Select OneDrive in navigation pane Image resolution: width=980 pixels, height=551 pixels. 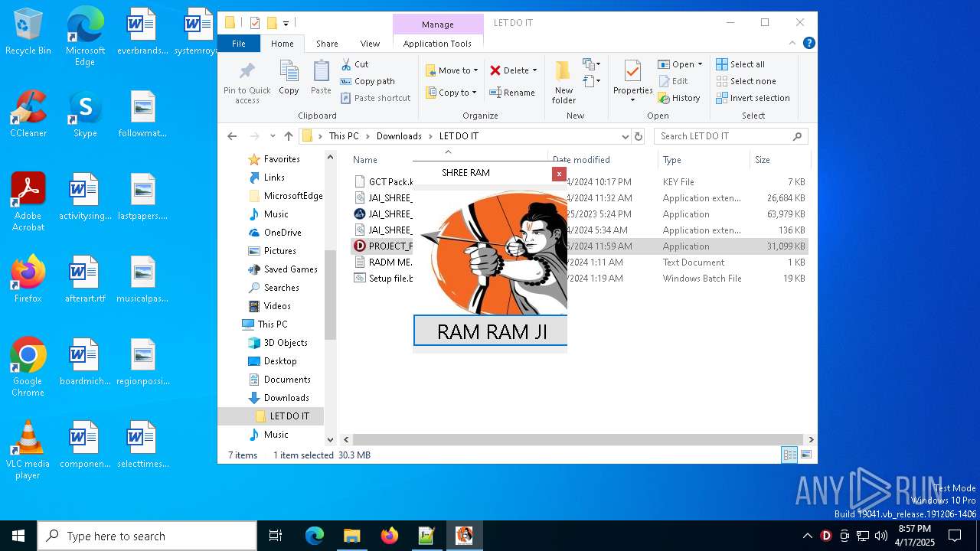click(283, 233)
